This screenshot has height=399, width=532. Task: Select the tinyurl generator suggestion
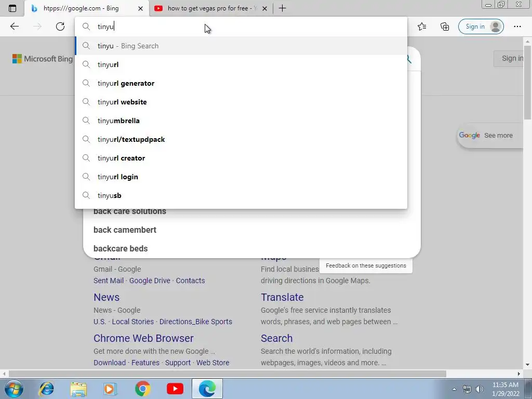coord(241,83)
